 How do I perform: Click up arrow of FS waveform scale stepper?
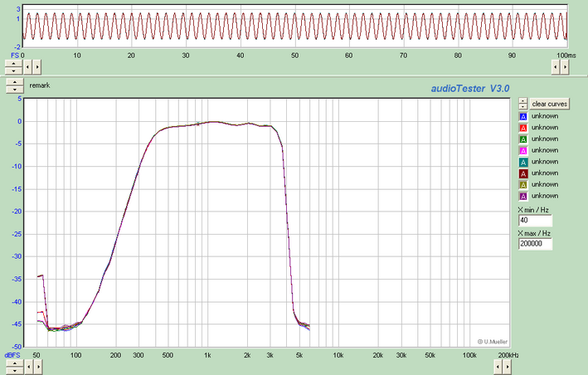pos(14,61)
